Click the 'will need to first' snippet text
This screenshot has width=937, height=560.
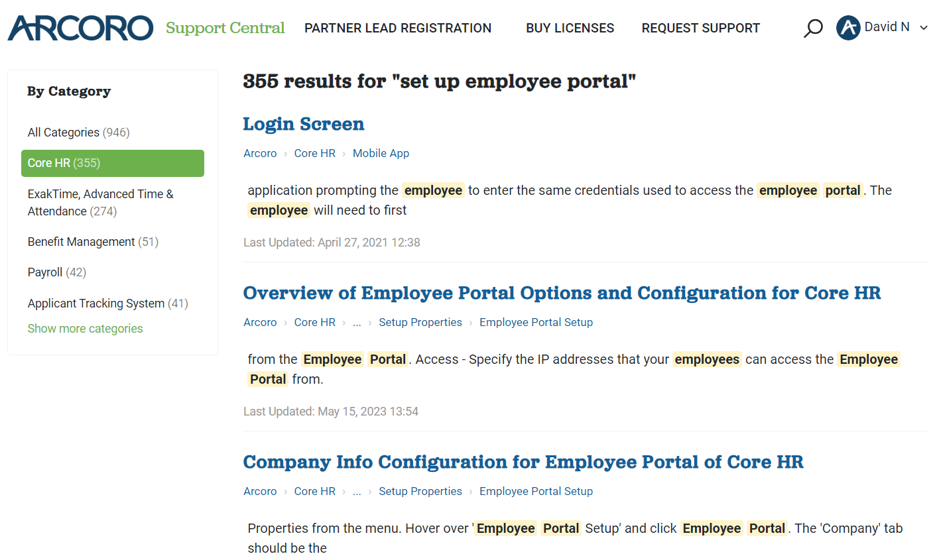pos(360,210)
